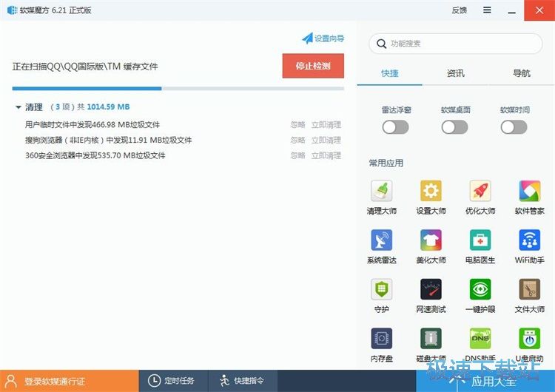
Task: Open the 应用大全 app center
Action: (x=485, y=381)
